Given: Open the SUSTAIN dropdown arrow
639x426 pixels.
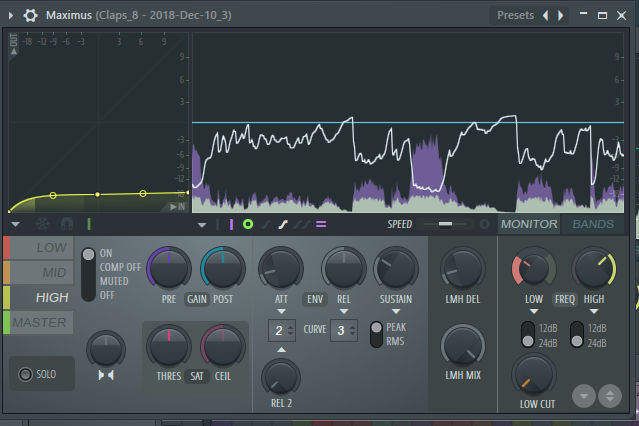Looking at the screenshot, I should pos(396,311).
